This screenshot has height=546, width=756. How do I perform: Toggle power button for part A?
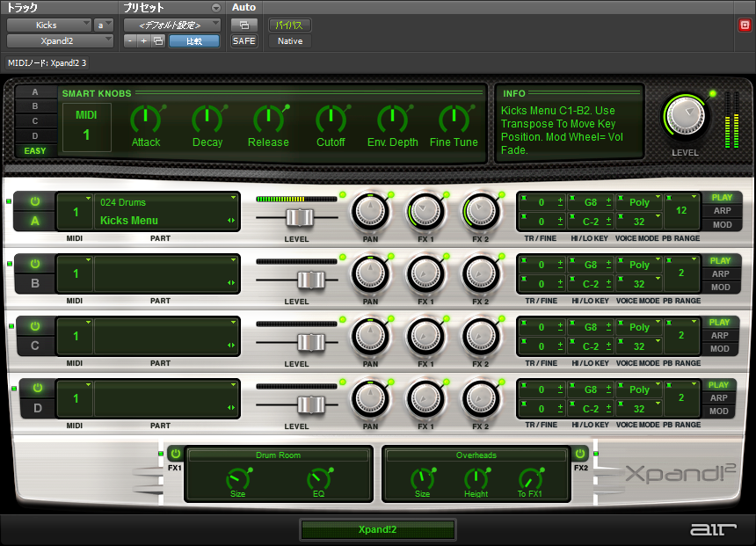pyautogui.click(x=34, y=201)
